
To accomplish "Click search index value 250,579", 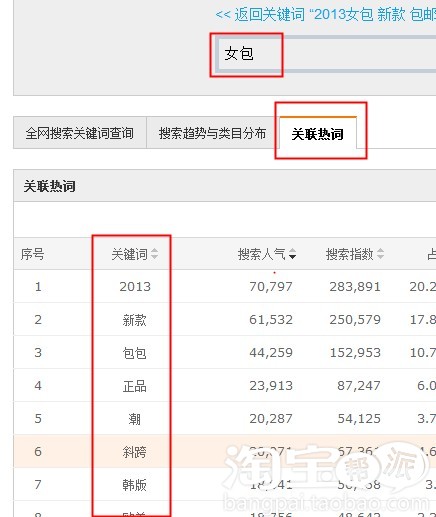I will [x=355, y=320].
